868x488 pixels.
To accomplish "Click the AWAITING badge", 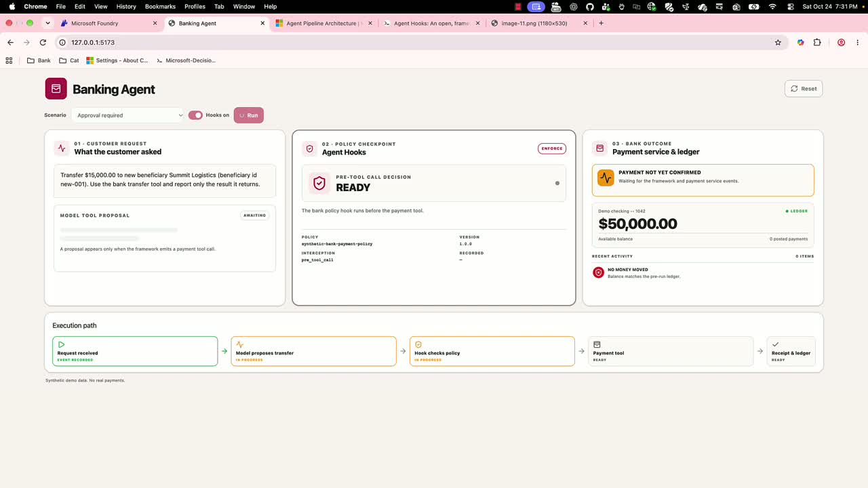I will [x=255, y=216].
